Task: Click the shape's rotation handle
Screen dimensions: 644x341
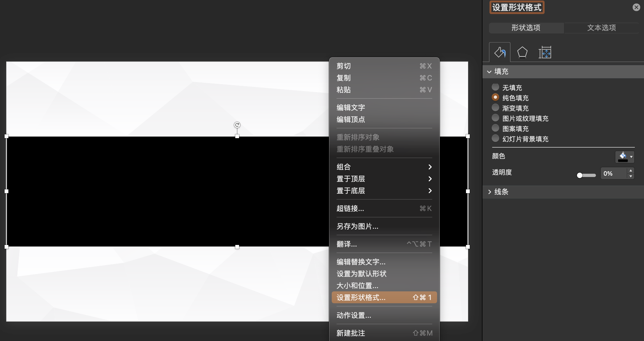Action: pos(237,125)
